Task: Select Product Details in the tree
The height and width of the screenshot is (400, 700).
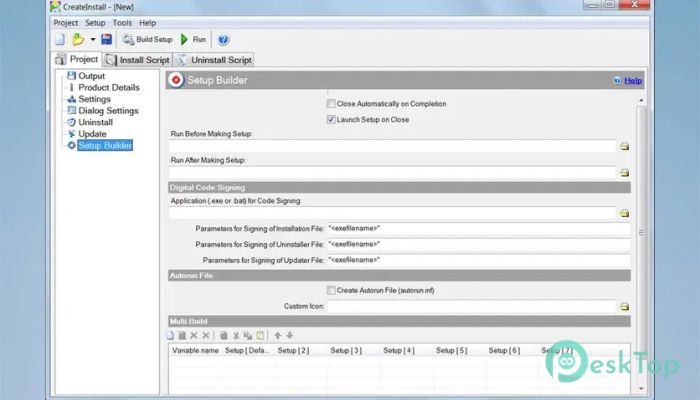Action: point(108,88)
